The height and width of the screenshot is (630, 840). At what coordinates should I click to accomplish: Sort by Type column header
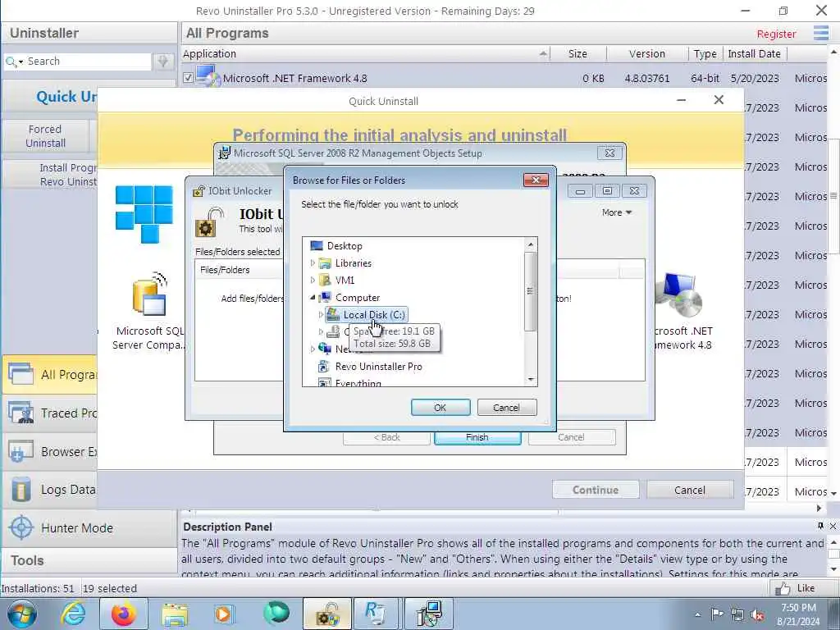(705, 53)
